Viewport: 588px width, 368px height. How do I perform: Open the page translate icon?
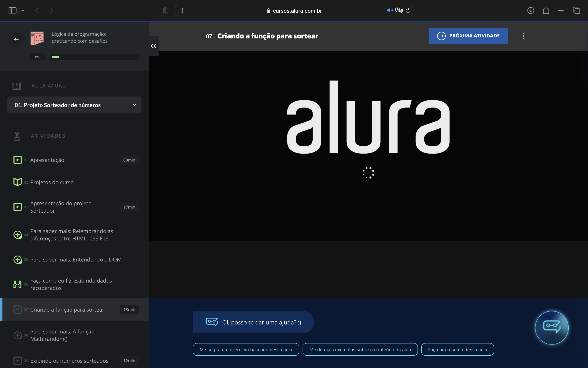(x=399, y=10)
